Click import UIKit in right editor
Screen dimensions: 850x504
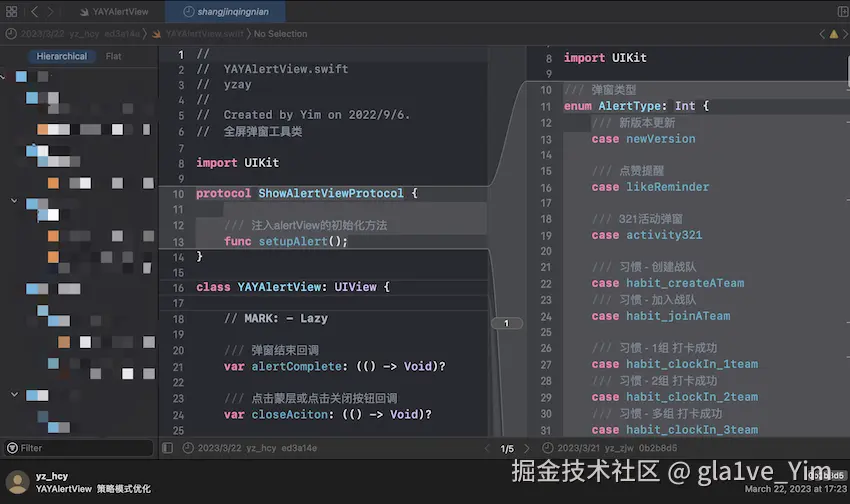[605, 58]
